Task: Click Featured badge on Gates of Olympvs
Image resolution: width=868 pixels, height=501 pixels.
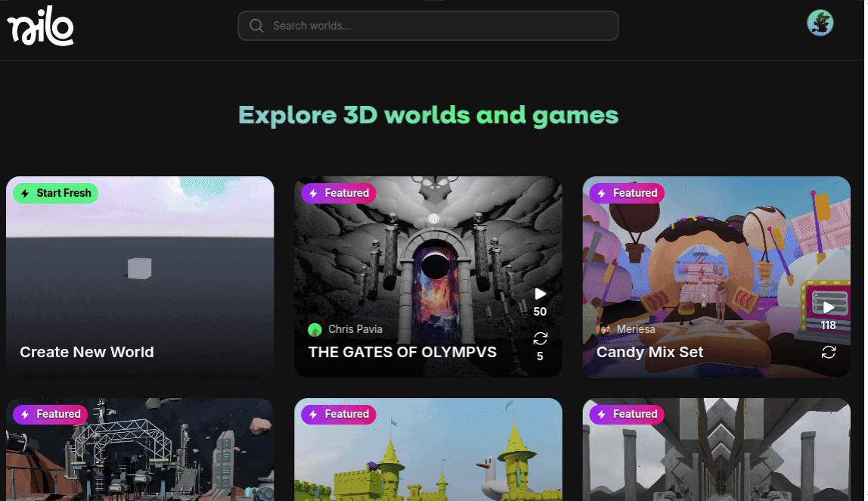Action: pos(339,193)
